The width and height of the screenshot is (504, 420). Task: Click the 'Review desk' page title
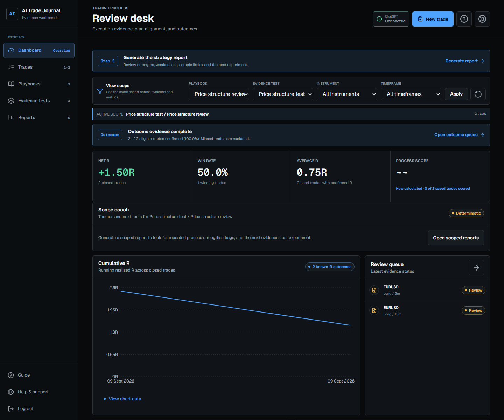click(123, 18)
